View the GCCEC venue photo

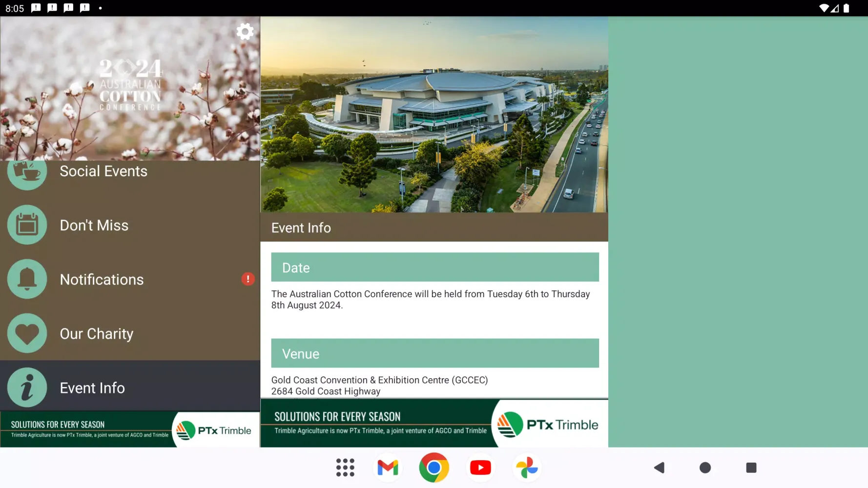pos(434,114)
